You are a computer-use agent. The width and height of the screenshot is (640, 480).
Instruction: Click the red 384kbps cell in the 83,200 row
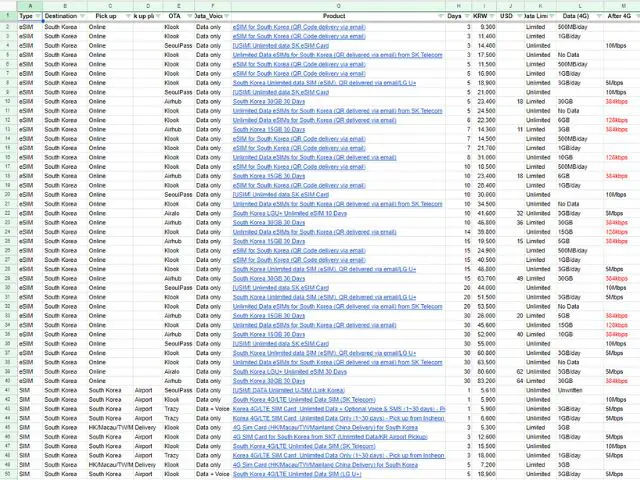tap(621, 381)
